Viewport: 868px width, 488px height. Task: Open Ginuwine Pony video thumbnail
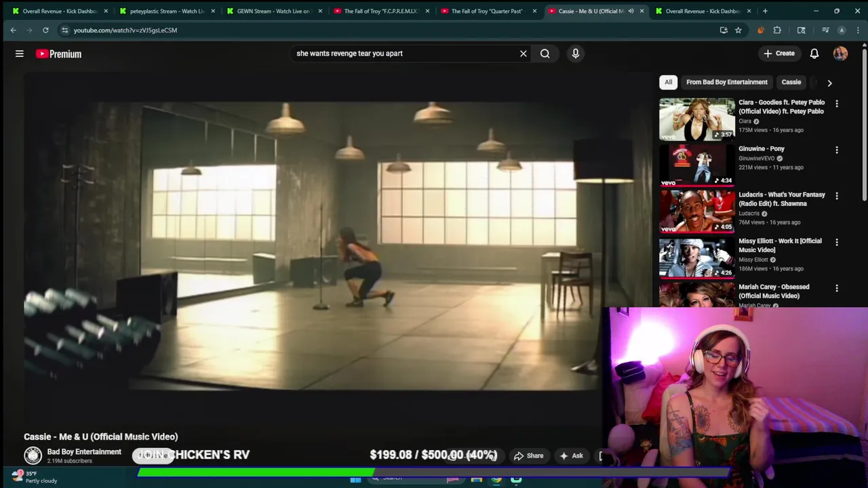tap(697, 165)
